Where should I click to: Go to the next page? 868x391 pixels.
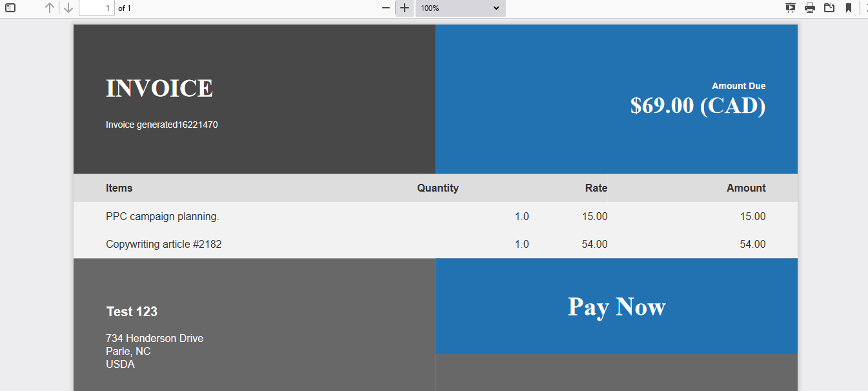(x=68, y=8)
